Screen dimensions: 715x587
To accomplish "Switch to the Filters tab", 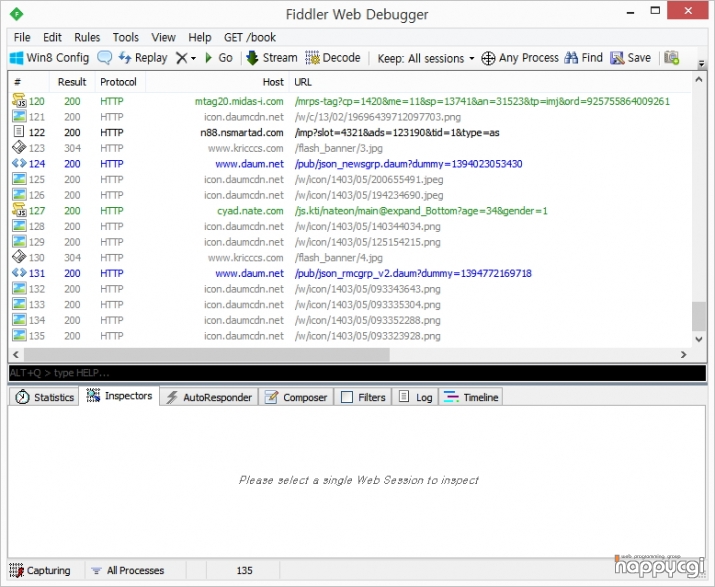I will coord(363,397).
